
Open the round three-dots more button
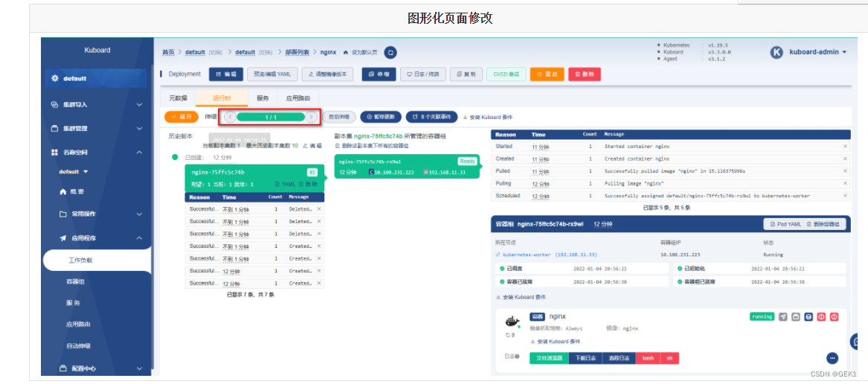pos(832,358)
